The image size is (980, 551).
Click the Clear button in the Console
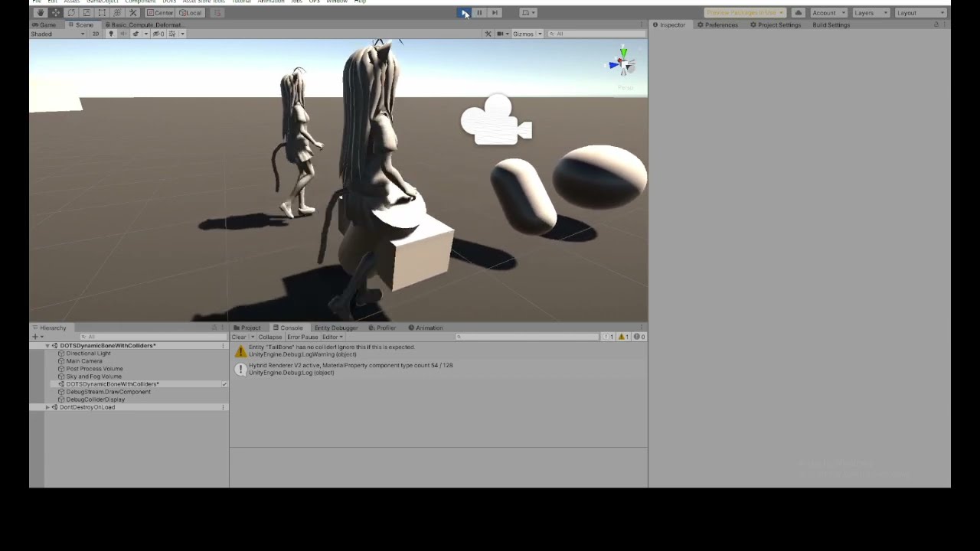coord(239,337)
